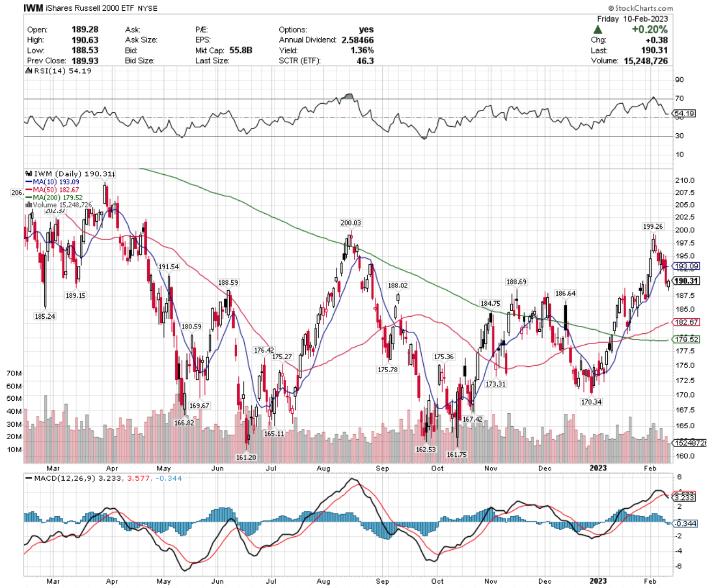Click the Mkt Cap value 55.8B
The image size is (714, 588).
(241, 50)
